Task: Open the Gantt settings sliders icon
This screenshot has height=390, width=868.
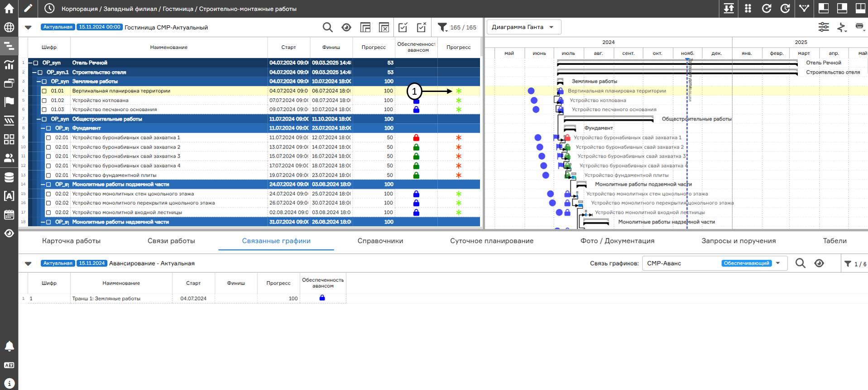Action: 824,27
